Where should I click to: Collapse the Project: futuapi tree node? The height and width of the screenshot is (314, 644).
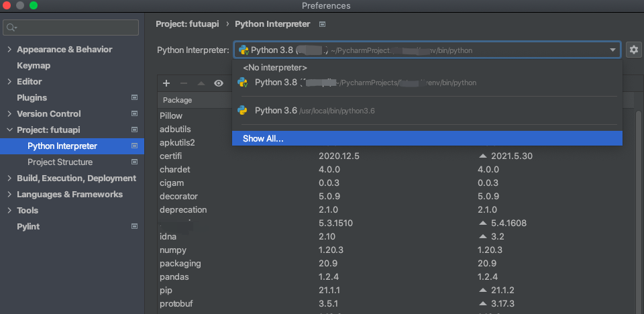coord(9,130)
